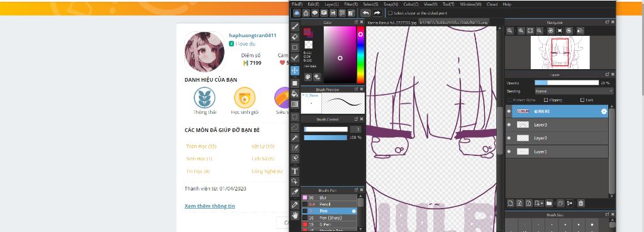Viewport: 644px width, 232px height.
Task: Open dropdown arrow next to layer add icon
Action: point(542,203)
